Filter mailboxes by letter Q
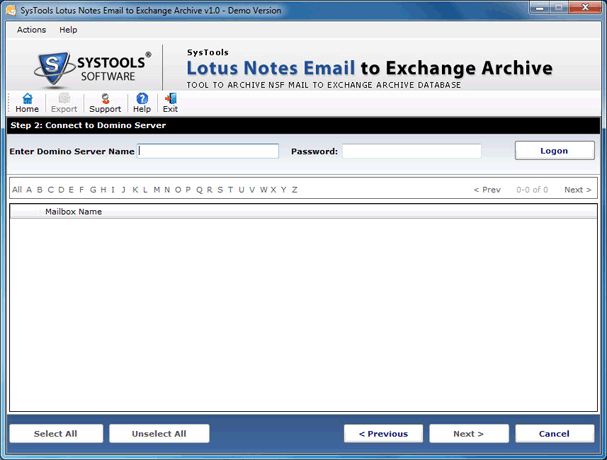Image resolution: width=607 pixels, height=460 pixels. 199,190
